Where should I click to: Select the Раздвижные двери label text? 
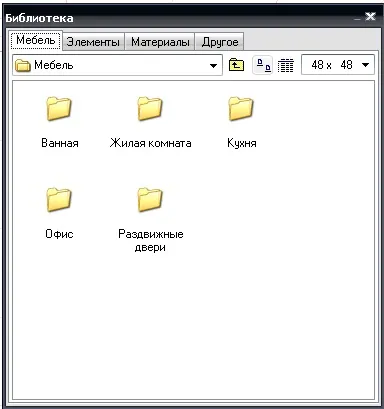151,240
